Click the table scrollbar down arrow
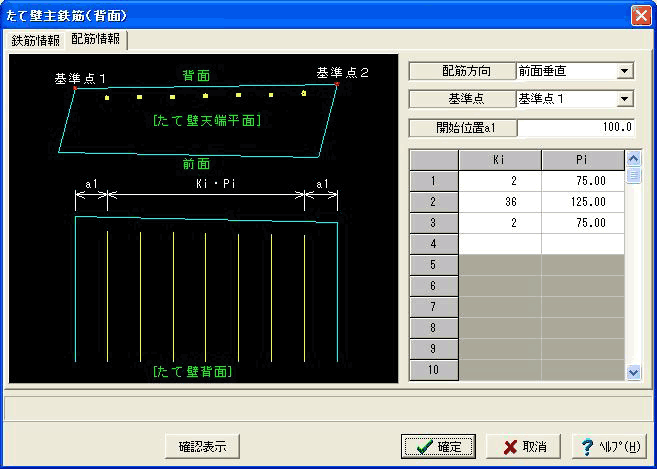Screen dimensions: 657x469 tap(633, 372)
